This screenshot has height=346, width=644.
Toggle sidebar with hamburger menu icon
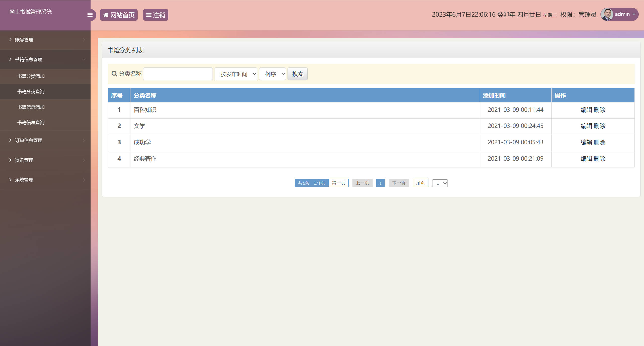pos(90,15)
